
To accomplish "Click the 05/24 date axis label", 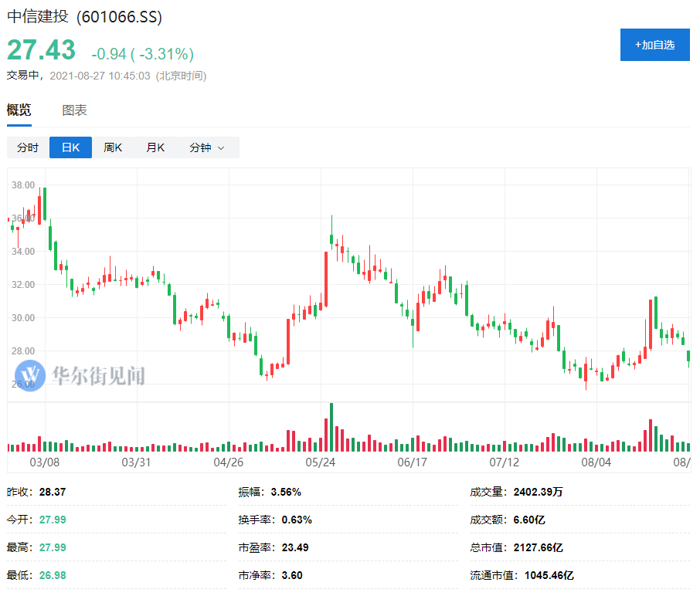I will tap(321, 462).
